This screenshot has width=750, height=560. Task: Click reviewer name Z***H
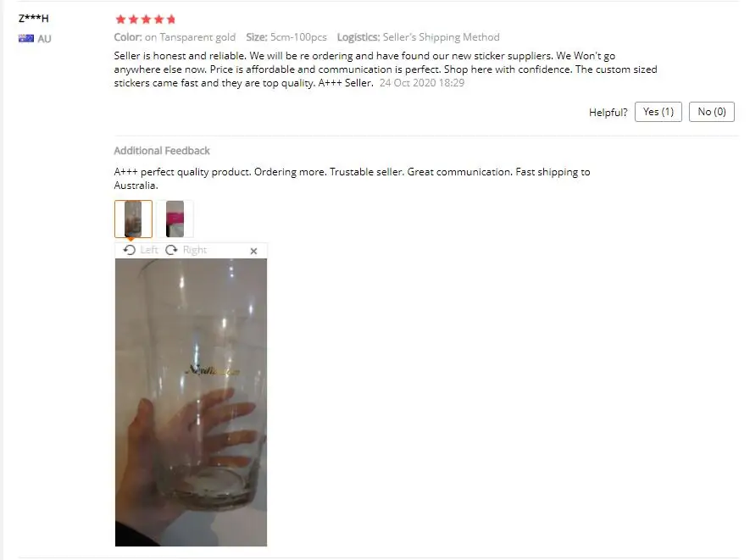click(x=34, y=19)
